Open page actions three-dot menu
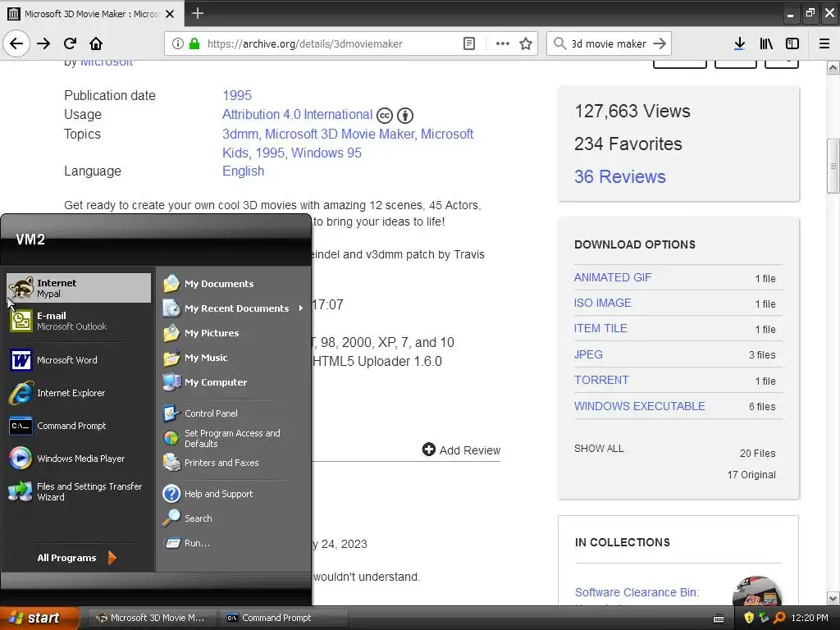Viewport: 840px width, 630px height. coord(503,43)
